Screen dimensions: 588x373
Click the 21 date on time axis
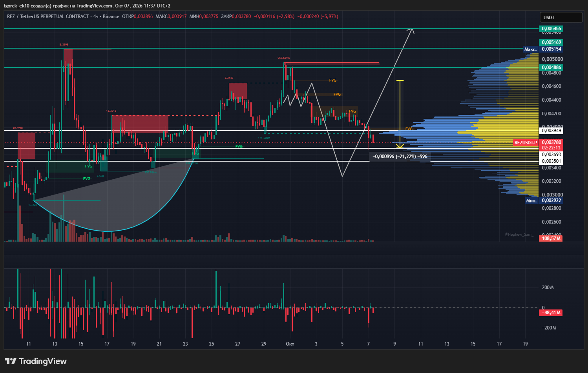[159, 344]
